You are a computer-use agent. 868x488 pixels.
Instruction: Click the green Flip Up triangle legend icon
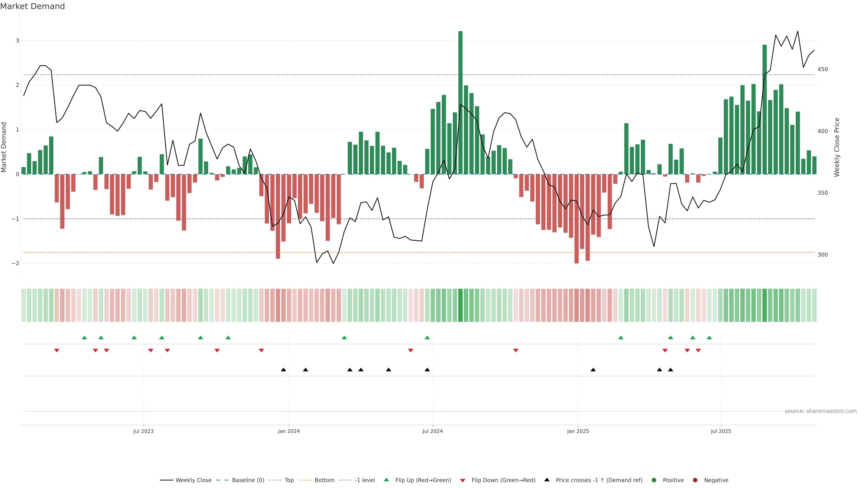tap(386, 480)
